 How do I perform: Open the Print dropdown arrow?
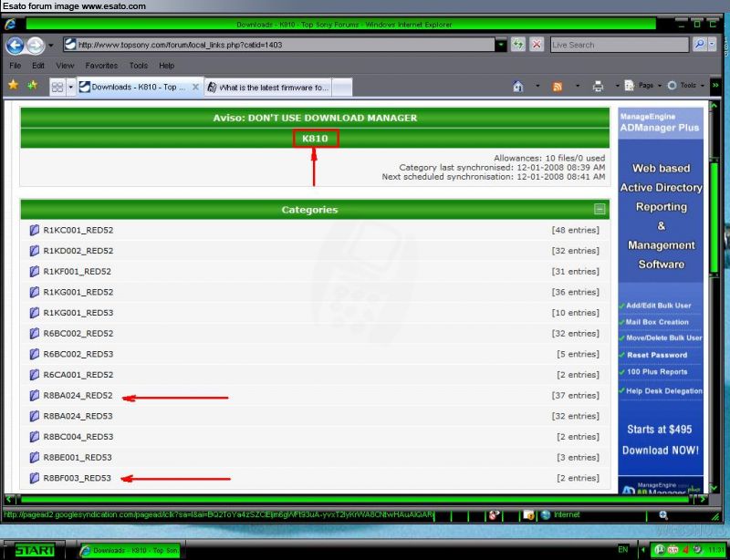618,86
